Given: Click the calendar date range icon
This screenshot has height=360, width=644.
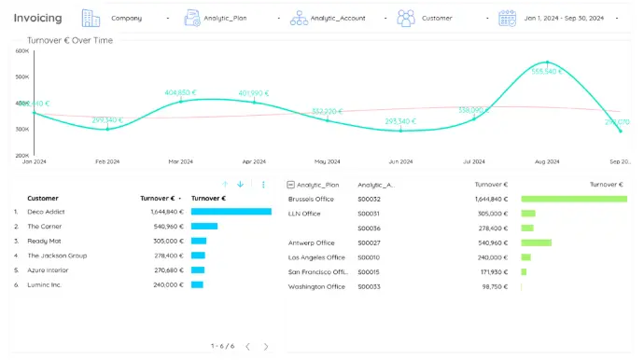Looking at the screenshot, I should coord(507,18).
